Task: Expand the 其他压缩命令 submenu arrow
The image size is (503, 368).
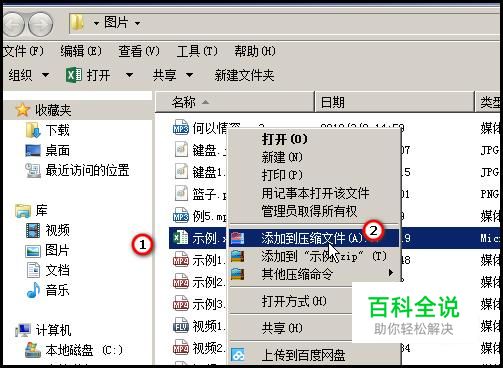Action: pyautogui.click(x=391, y=273)
